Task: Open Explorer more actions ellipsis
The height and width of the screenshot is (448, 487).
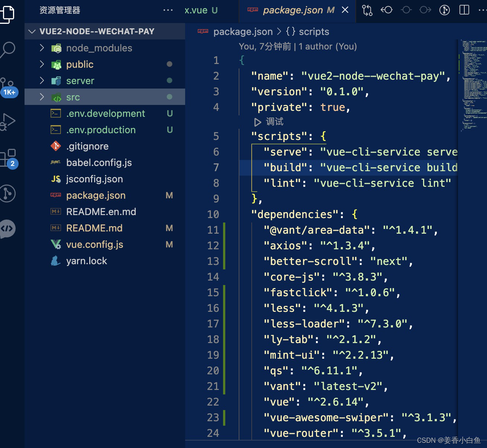Action: pos(168,10)
